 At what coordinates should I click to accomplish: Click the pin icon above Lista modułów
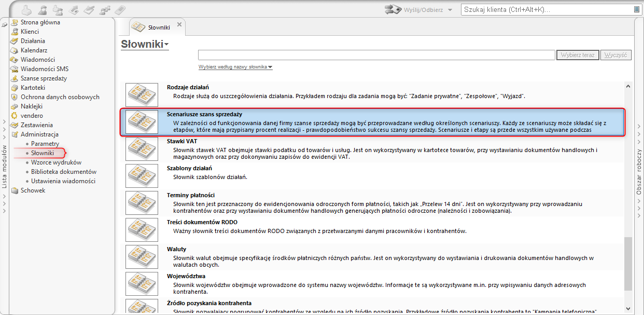4,24
